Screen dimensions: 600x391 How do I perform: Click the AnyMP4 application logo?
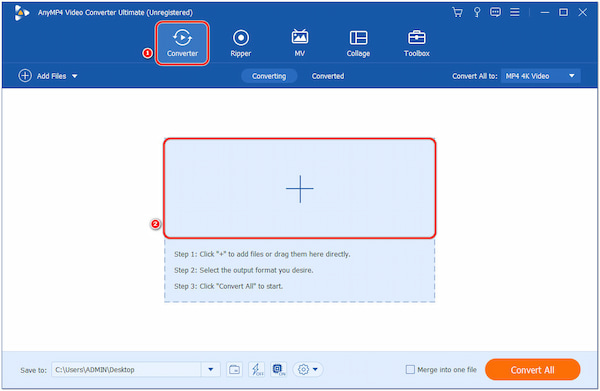[21, 13]
